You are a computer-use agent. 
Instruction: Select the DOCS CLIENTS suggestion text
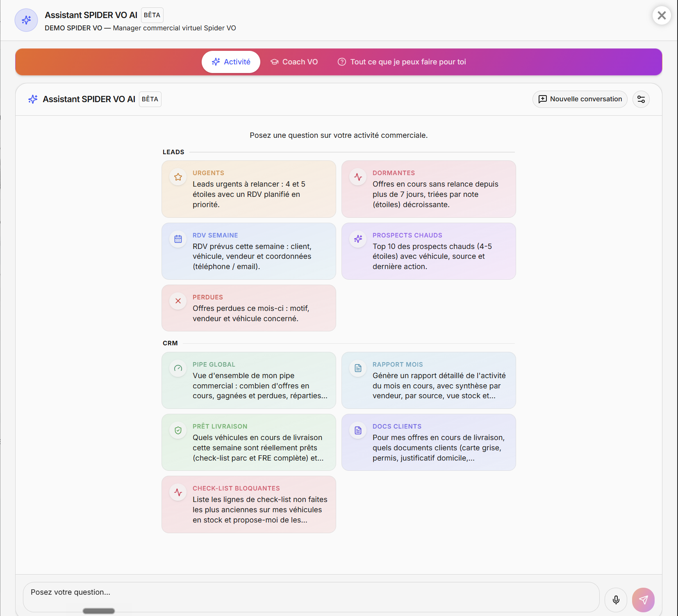(439, 448)
